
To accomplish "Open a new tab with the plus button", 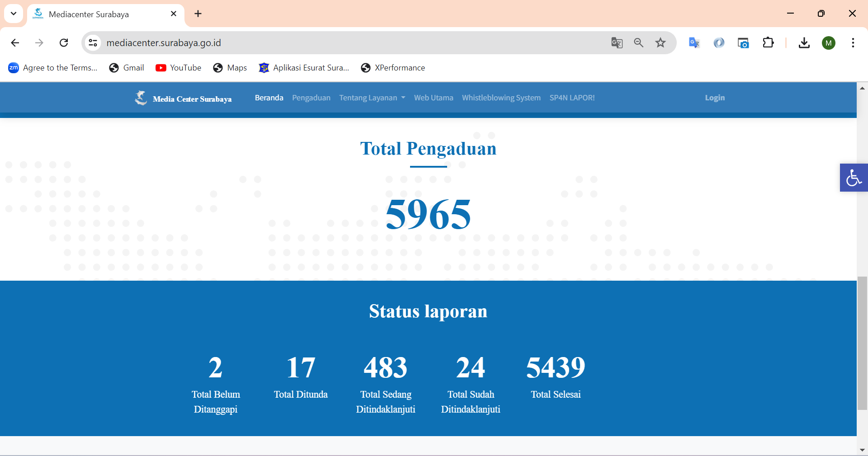I will 198,14.
